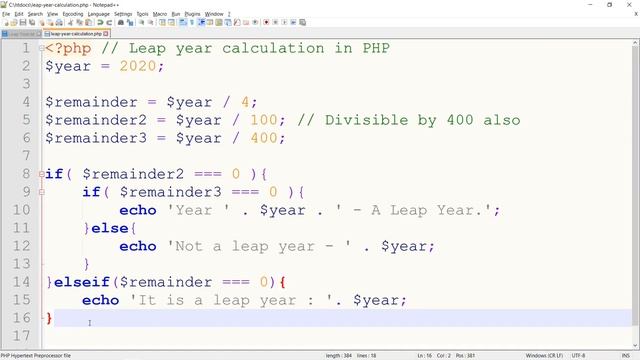640x360 pixels.
Task: Switch to the first document tab
Action: pos(21,34)
